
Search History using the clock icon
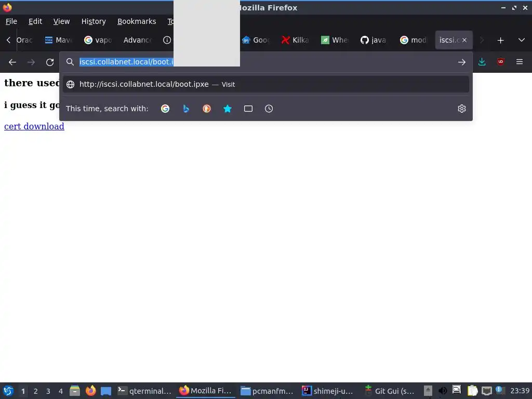[269, 109]
